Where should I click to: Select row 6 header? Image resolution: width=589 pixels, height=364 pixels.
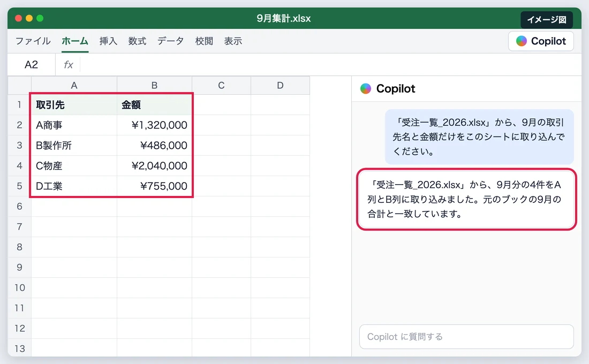19,206
